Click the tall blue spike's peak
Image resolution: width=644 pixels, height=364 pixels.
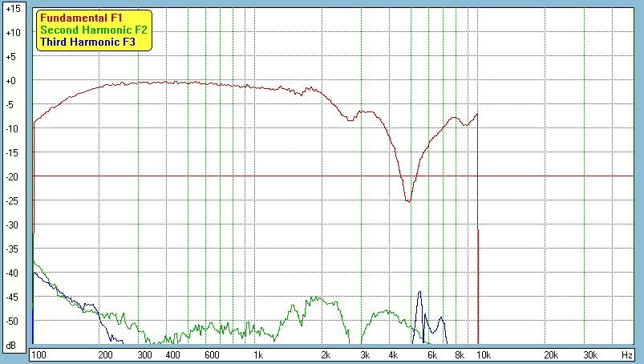(419, 293)
